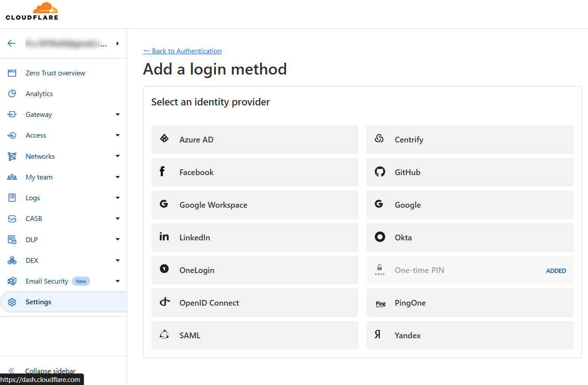Click the LinkedIn provider label
The width and height of the screenshot is (588, 385).
(x=194, y=238)
